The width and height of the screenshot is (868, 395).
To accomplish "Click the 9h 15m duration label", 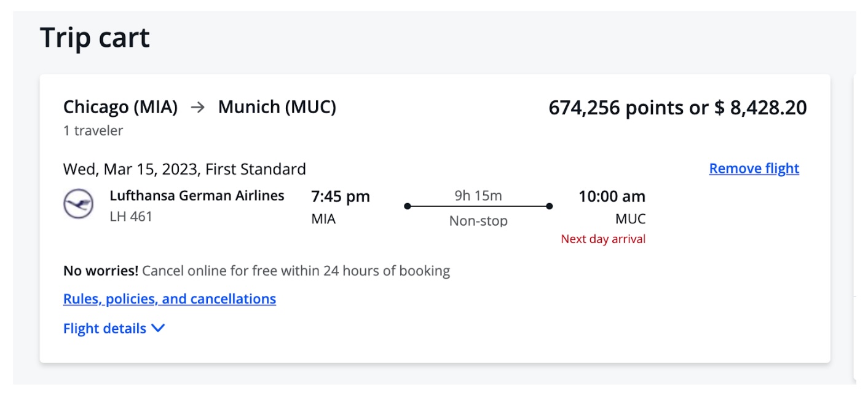I will 478,196.
